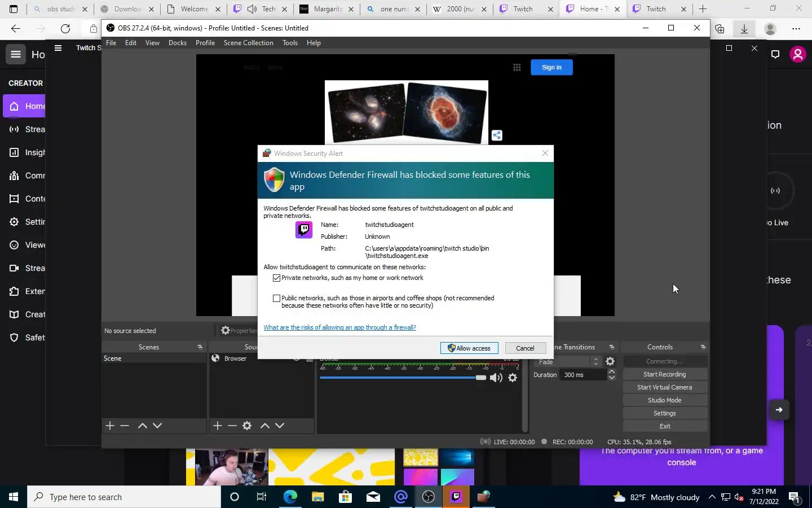Open Twitch Studio from the taskbar

pyautogui.click(x=456, y=497)
